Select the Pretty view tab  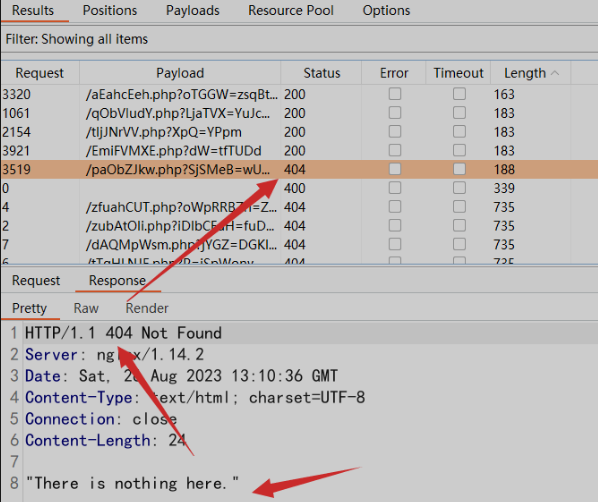coord(29,308)
